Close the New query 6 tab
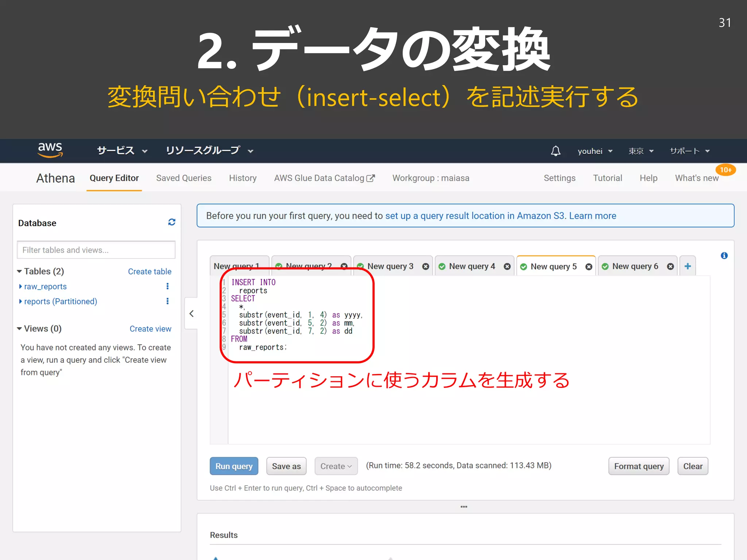Screen dimensions: 747x560 click(670, 267)
